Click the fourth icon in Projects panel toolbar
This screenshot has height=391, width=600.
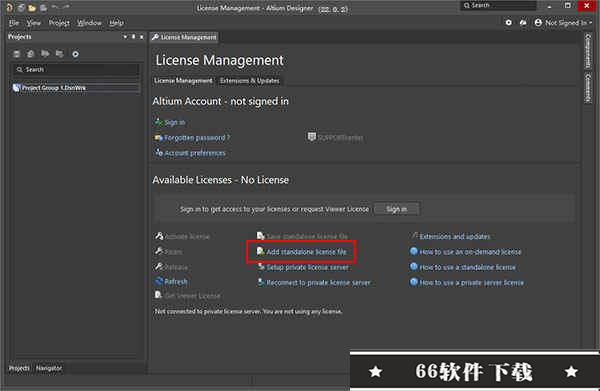tap(59, 54)
